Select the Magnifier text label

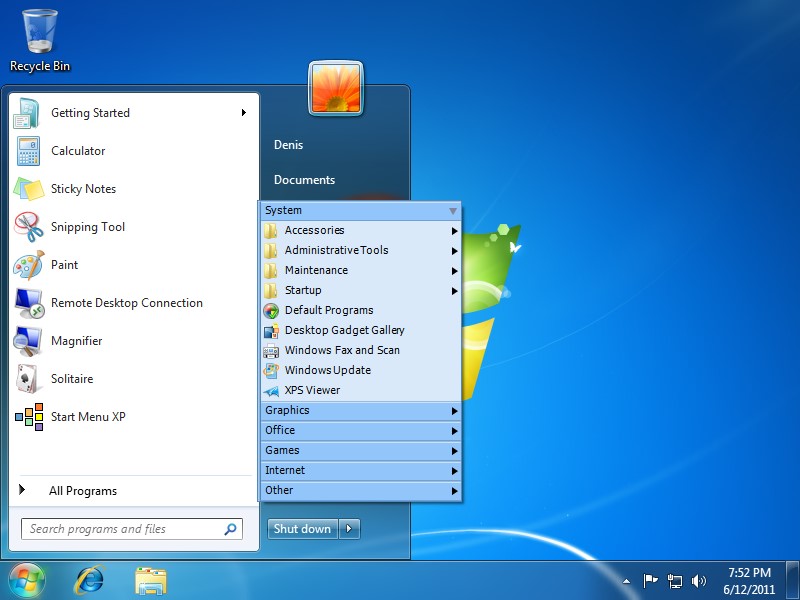pos(77,341)
